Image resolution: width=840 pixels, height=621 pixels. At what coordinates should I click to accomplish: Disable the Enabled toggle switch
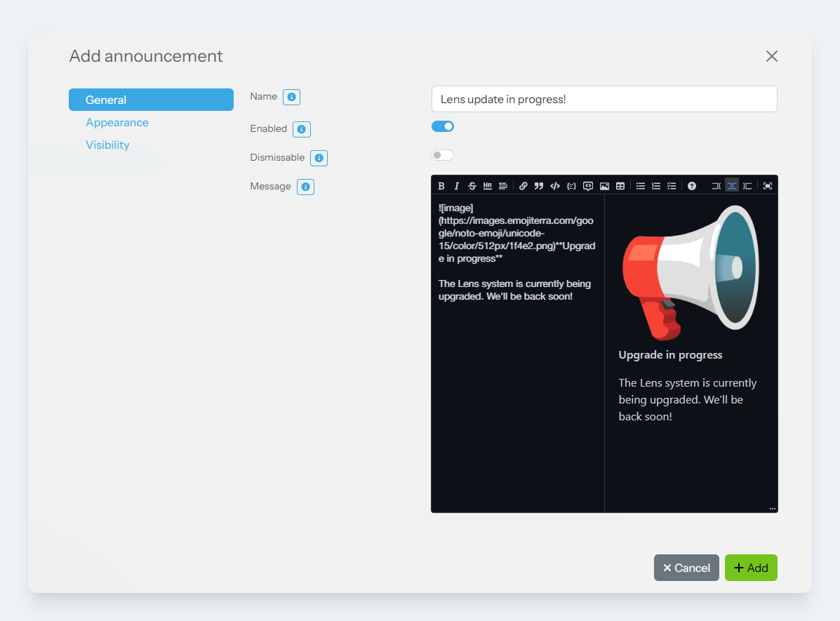(443, 126)
